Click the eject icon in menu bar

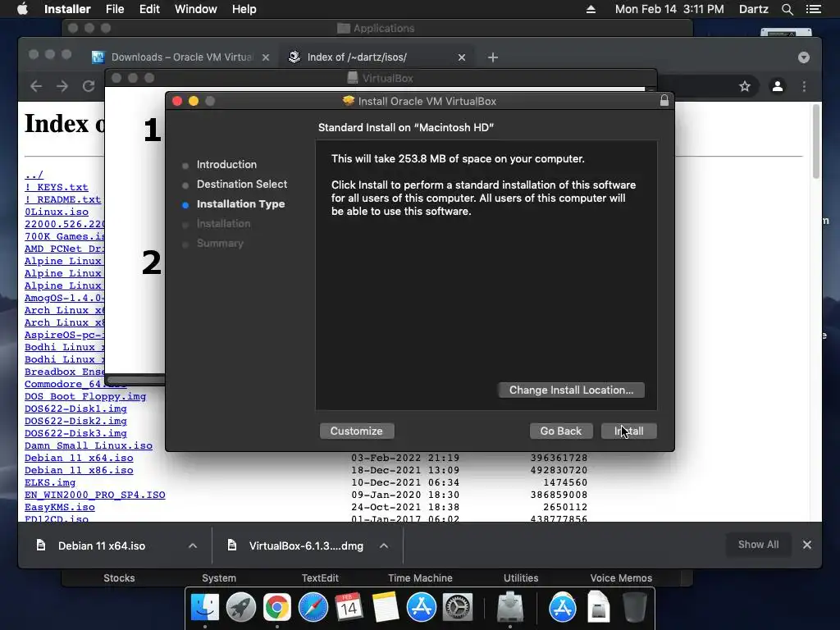click(x=591, y=9)
